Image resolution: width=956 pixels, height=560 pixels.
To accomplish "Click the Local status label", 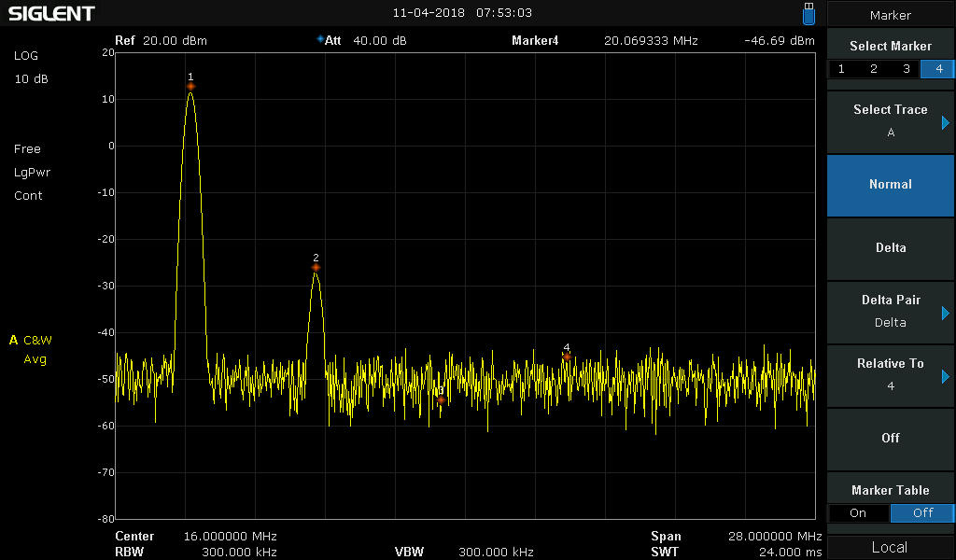I will click(x=890, y=547).
